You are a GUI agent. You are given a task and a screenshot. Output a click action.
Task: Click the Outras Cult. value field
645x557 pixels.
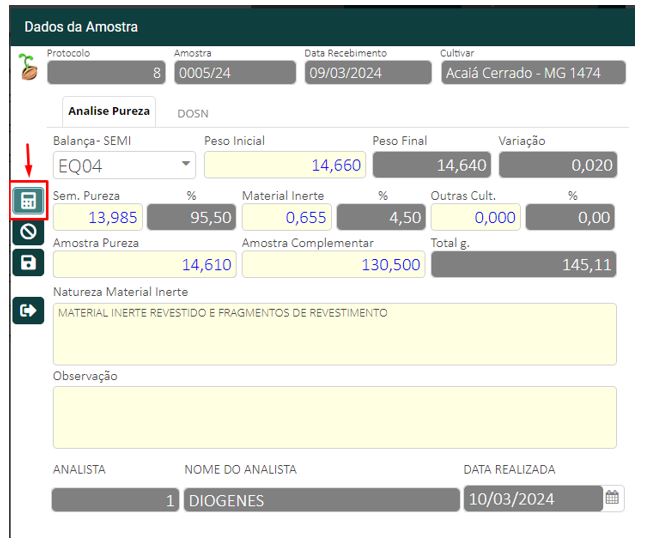tap(475, 217)
